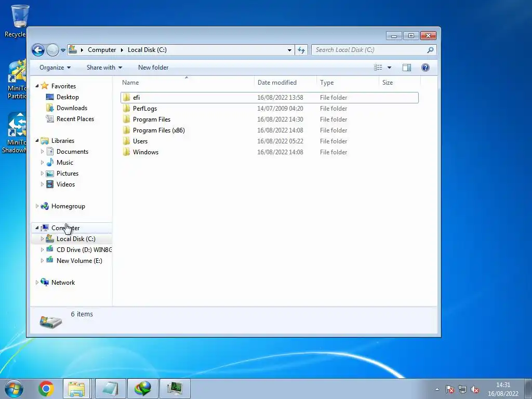
Task: Expand the Network node
Action: click(37, 282)
